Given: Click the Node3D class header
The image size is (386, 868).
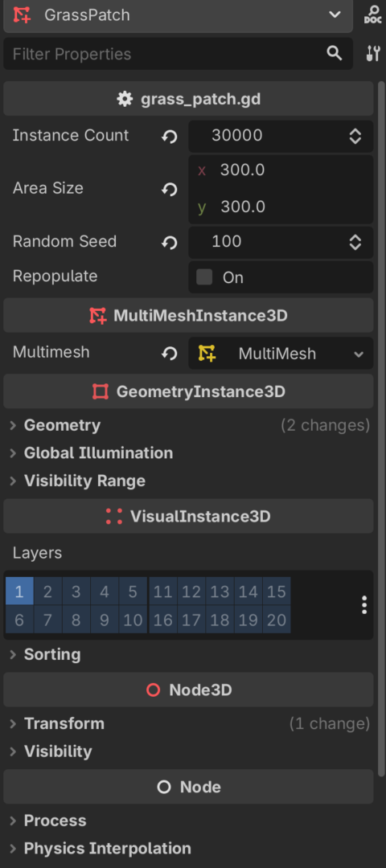Looking at the screenshot, I should click(188, 690).
